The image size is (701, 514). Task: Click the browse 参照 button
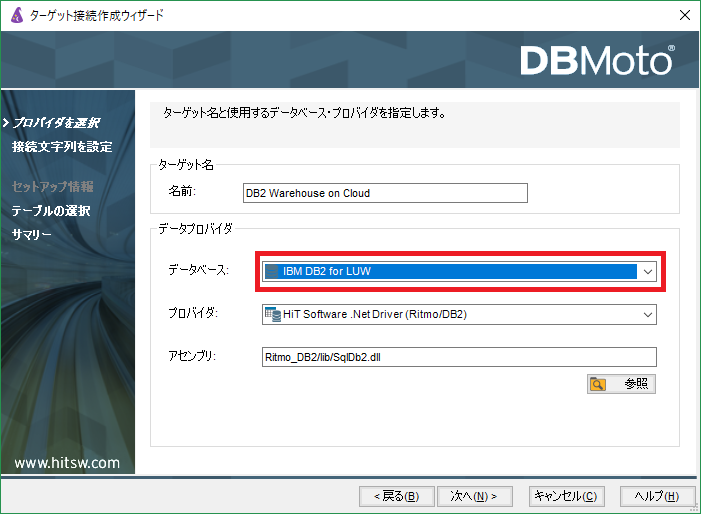tap(621, 384)
